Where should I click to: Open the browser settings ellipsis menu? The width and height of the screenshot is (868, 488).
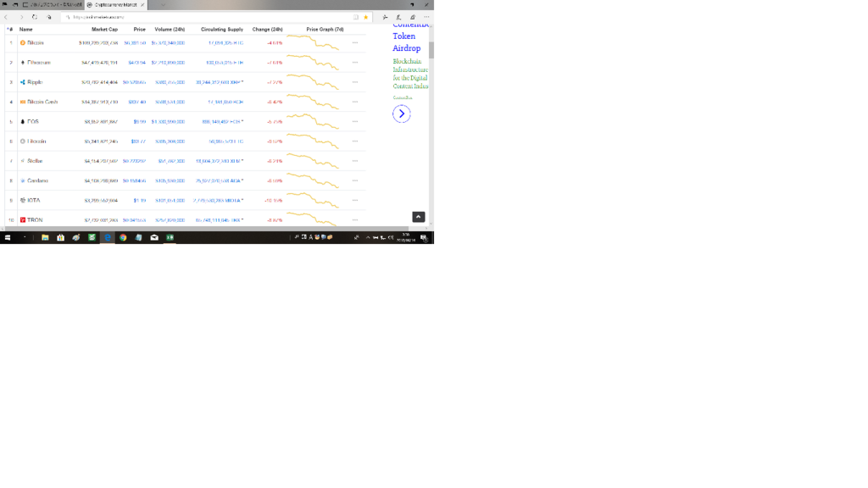click(426, 17)
